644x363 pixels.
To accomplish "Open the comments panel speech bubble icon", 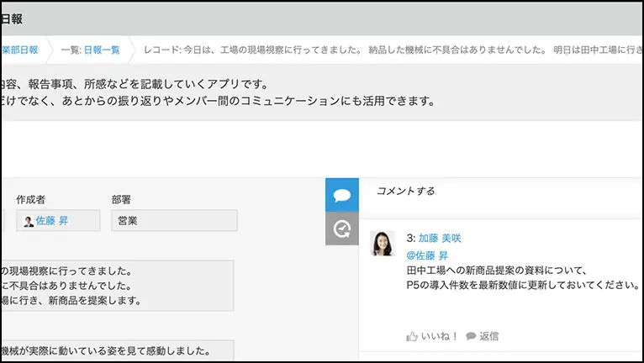I will point(341,195).
